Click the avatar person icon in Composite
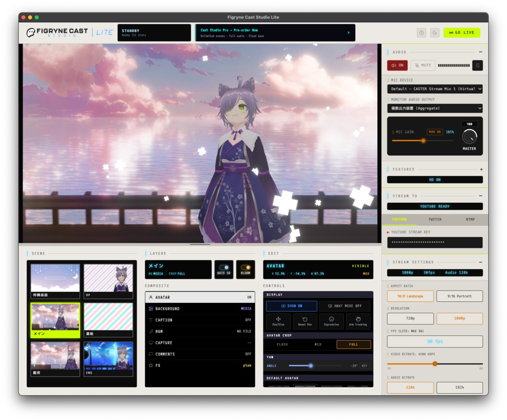This screenshot has width=507, height=420. point(151,297)
